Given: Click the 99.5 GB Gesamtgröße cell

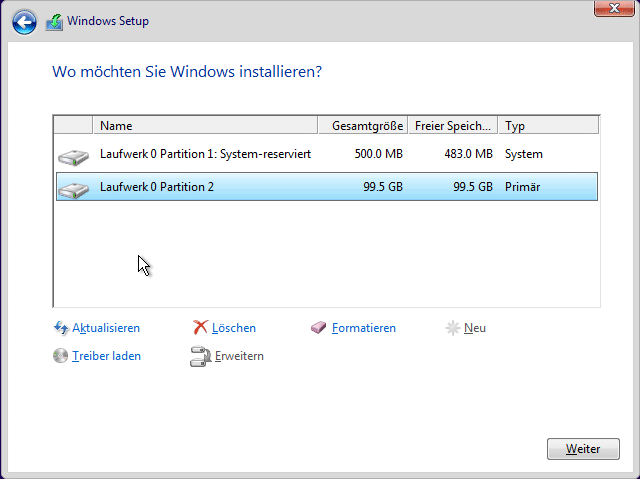Looking at the screenshot, I should (383, 187).
